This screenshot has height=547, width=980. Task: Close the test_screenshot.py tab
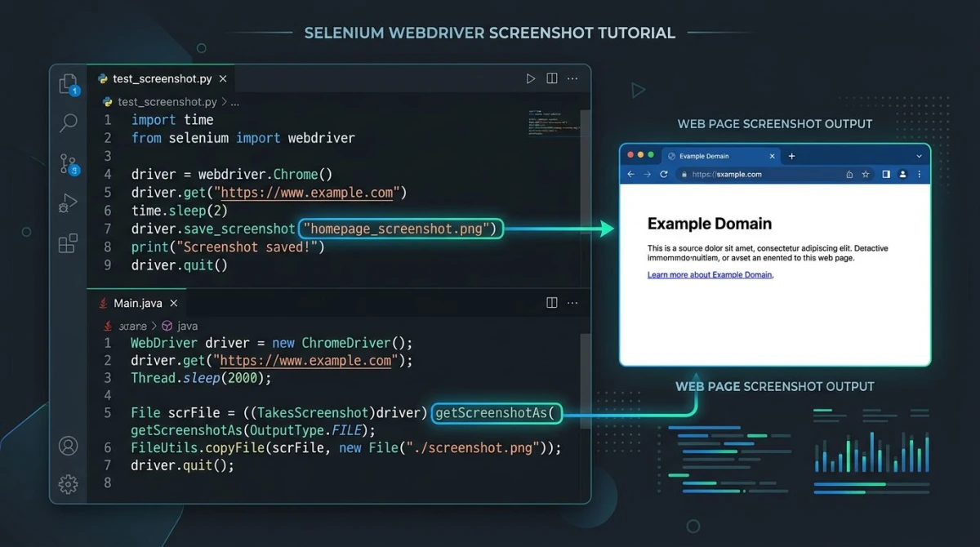pyautogui.click(x=223, y=79)
